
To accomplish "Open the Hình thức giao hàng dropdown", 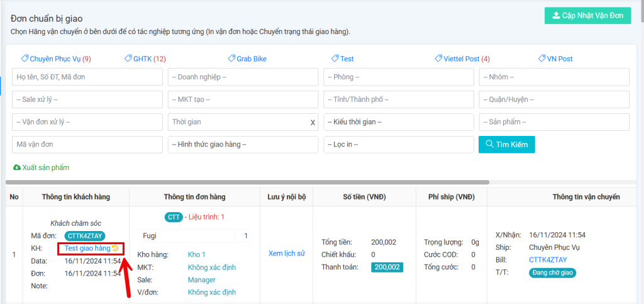I will [243, 145].
